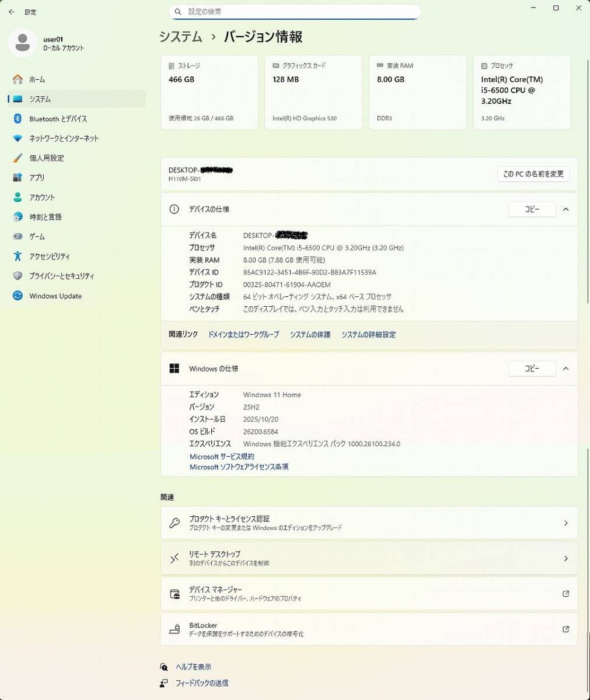The height and width of the screenshot is (700, 590).
Task: Open Microsoft ソフトウェアライセンス条項 link
Action: [x=239, y=467]
